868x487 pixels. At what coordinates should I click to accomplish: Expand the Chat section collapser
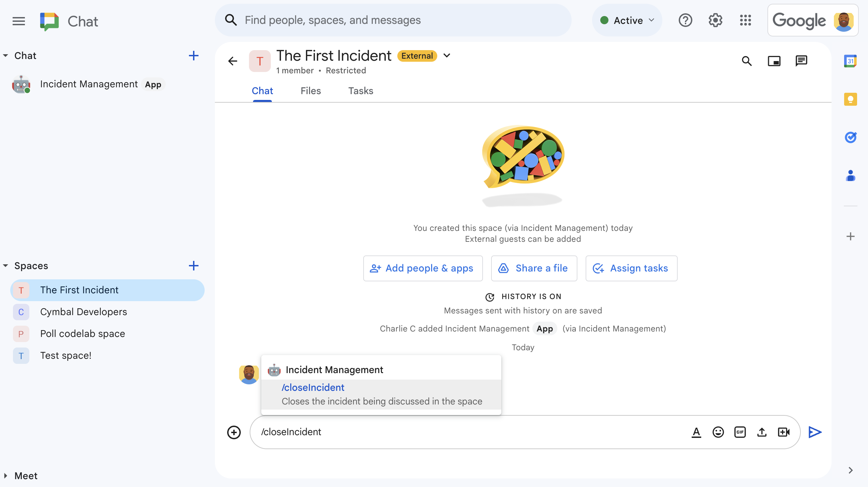pos(6,55)
